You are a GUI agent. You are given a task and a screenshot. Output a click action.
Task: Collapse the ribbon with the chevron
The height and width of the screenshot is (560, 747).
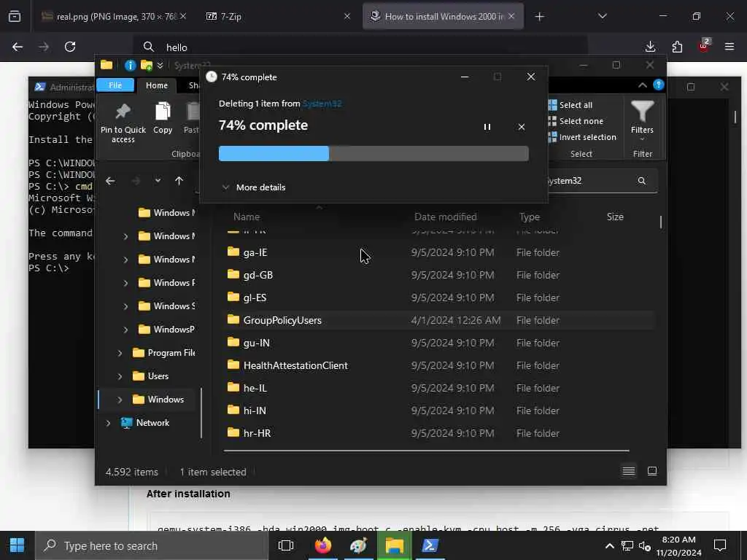click(642, 85)
